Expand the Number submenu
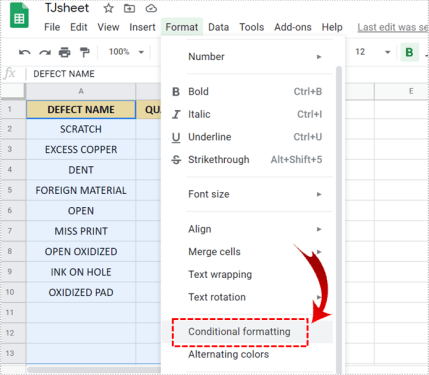429x375 pixels. point(247,57)
